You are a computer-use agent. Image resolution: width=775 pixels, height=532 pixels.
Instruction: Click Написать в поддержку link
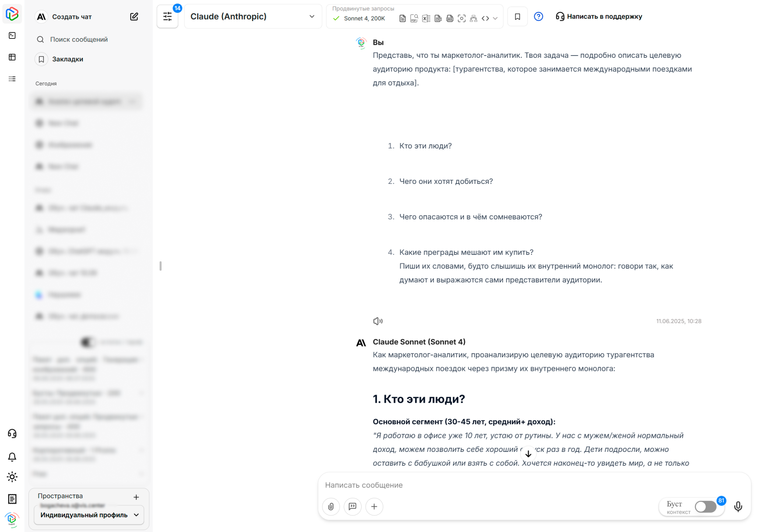(599, 17)
